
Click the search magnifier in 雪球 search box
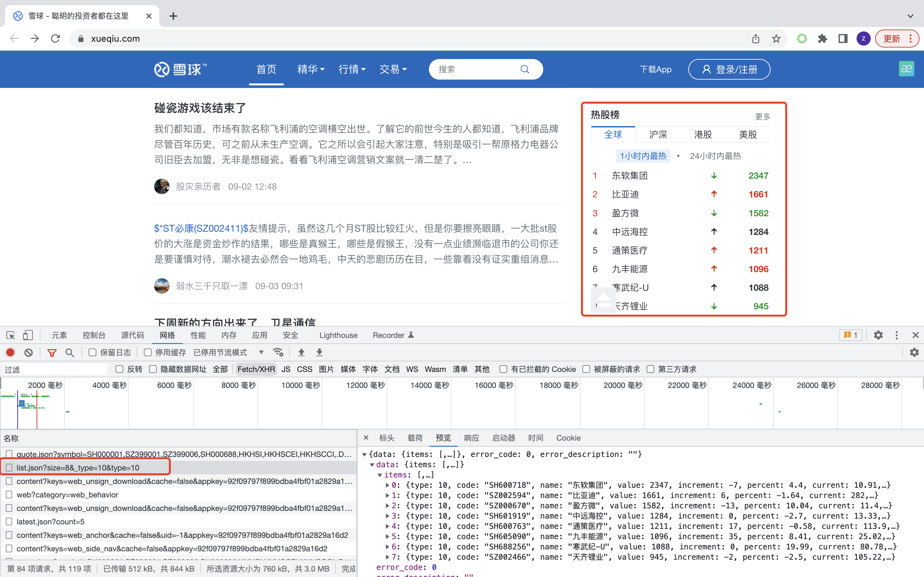pyautogui.click(x=525, y=69)
